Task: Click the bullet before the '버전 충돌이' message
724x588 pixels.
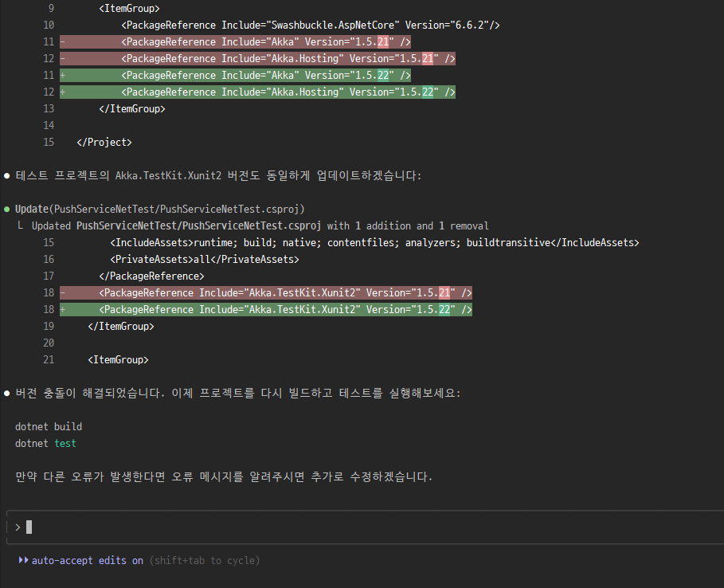Action: tap(7, 393)
